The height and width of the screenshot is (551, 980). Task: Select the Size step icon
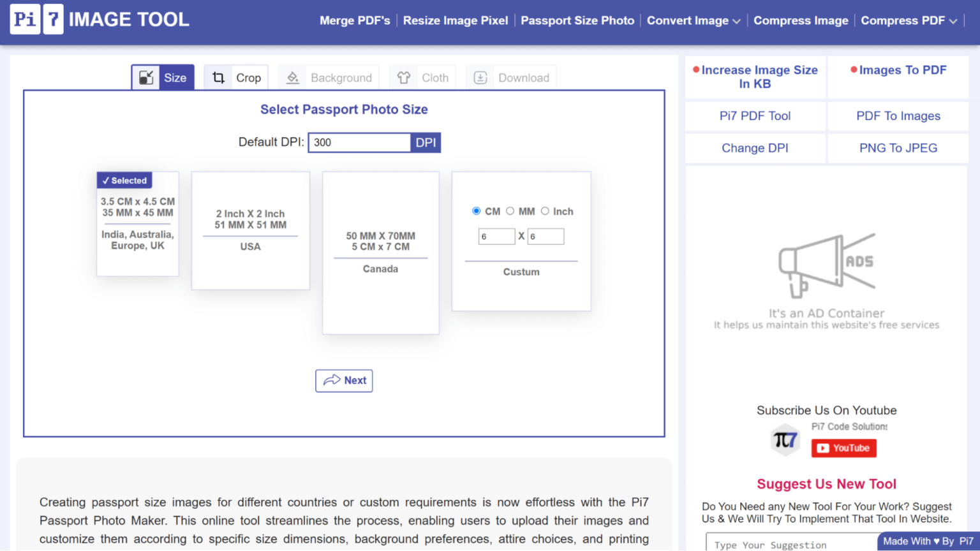tap(146, 77)
